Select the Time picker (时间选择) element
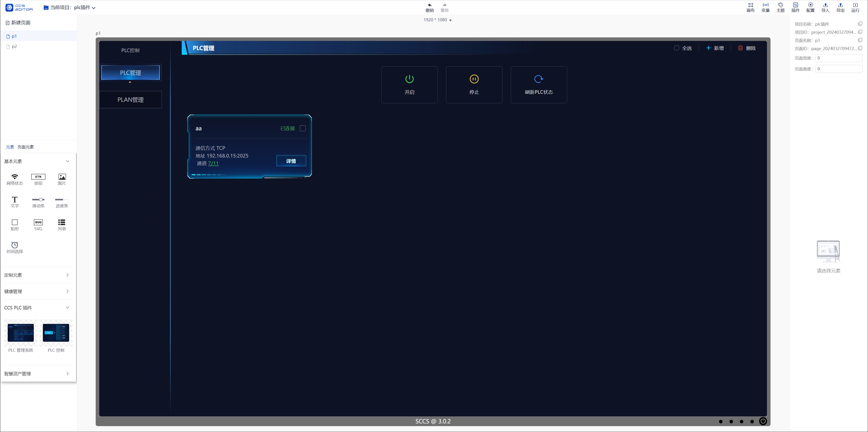868x432 pixels. tap(15, 248)
